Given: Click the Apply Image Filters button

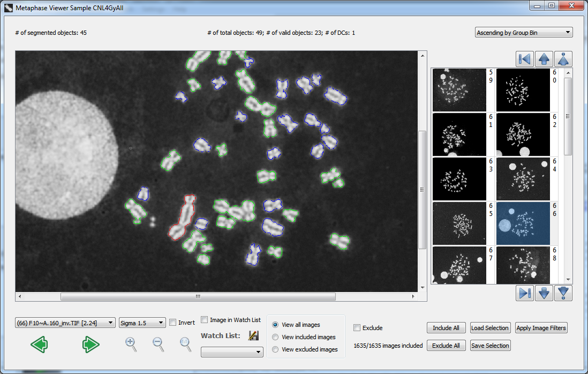Looking at the screenshot, I should (x=541, y=328).
